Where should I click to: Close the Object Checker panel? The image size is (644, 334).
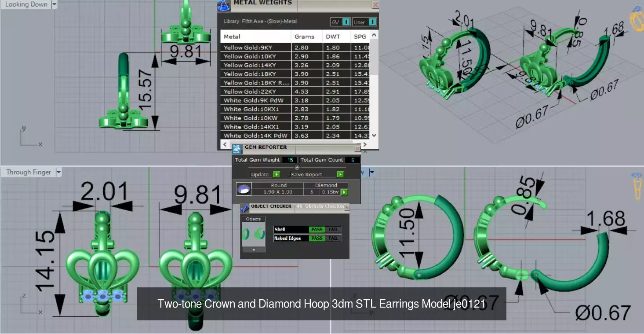pyautogui.click(x=346, y=207)
